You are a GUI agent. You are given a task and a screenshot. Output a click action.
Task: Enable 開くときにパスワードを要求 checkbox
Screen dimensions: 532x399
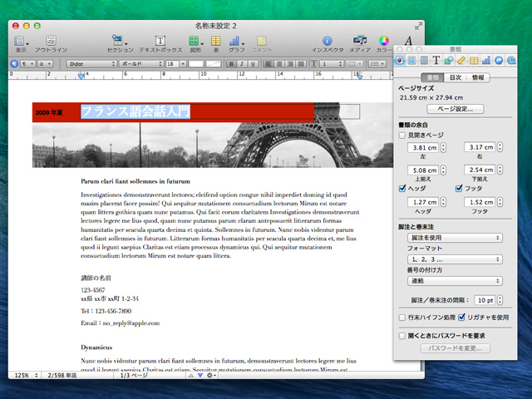(402, 336)
